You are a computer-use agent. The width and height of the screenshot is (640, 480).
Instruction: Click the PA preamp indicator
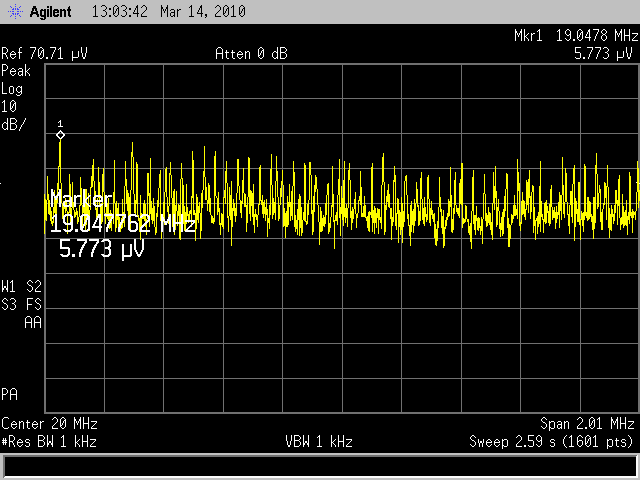coord(10,393)
